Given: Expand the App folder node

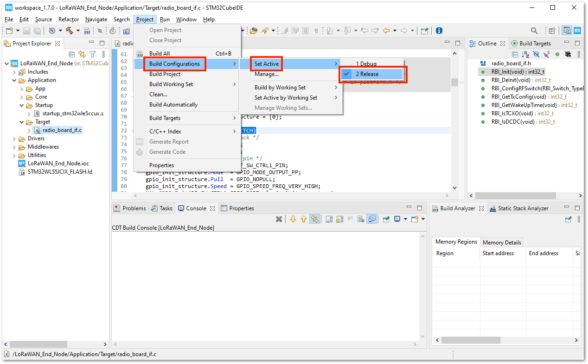Looking at the screenshot, I should (x=22, y=88).
